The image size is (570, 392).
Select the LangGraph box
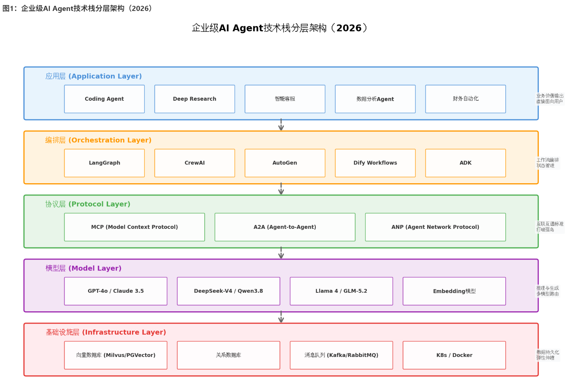104,163
